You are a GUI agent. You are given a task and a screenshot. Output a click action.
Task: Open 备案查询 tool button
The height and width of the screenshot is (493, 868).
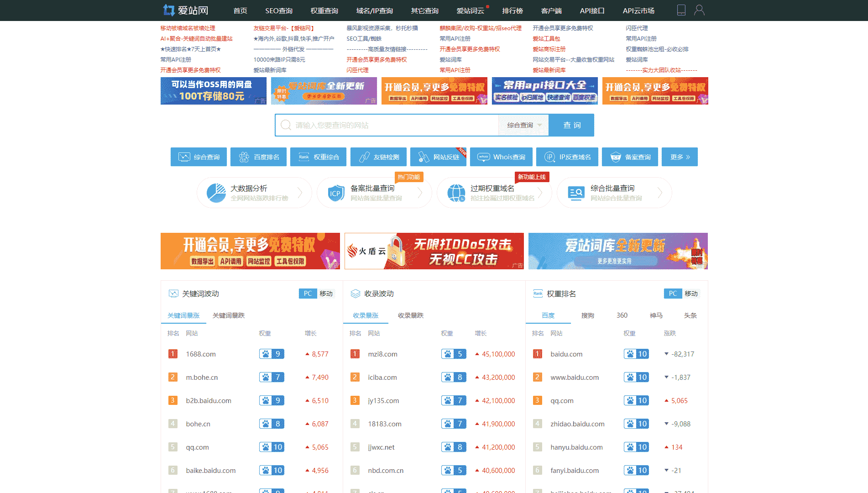(x=630, y=157)
